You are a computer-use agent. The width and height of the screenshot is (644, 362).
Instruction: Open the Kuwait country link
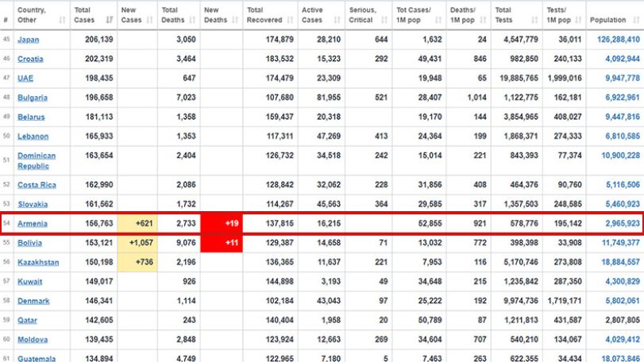30,281
